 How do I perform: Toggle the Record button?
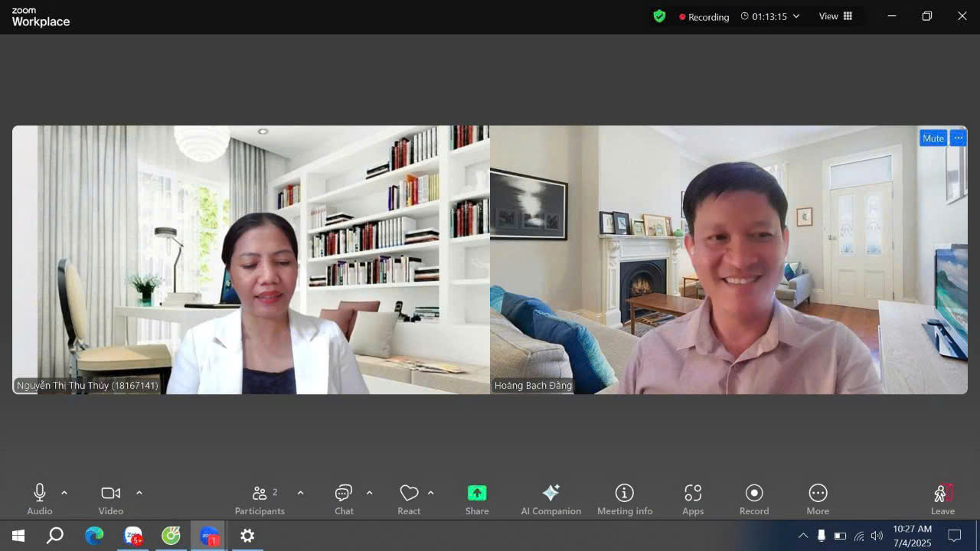754,500
